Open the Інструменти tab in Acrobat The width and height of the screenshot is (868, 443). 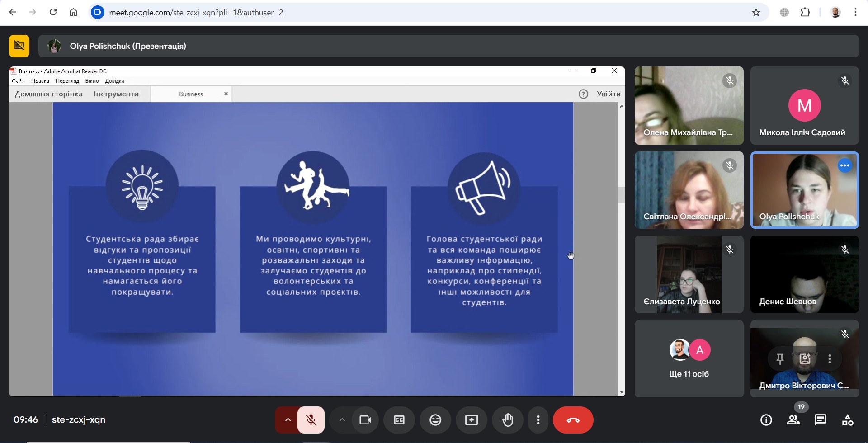(x=116, y=94)
